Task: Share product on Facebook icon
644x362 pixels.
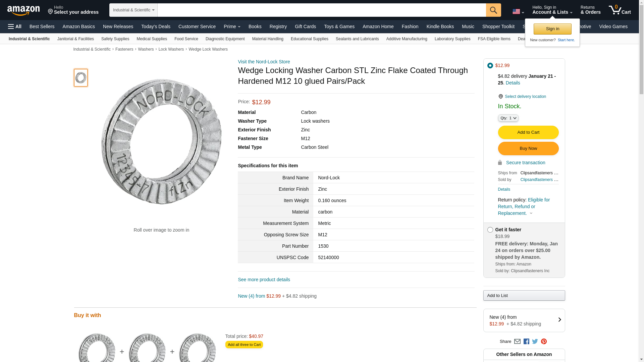Action: pos(526,341)
